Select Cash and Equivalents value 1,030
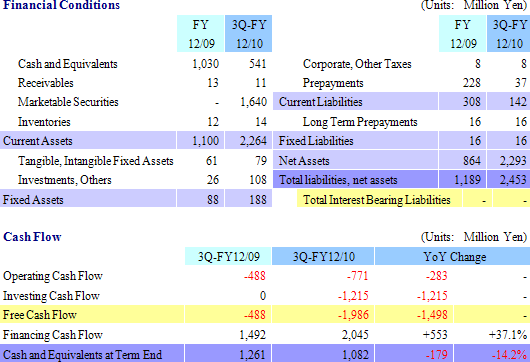Image resolution: width=530 pixels, height=362 pixels. pyautogui.click(x=206, y=64)
